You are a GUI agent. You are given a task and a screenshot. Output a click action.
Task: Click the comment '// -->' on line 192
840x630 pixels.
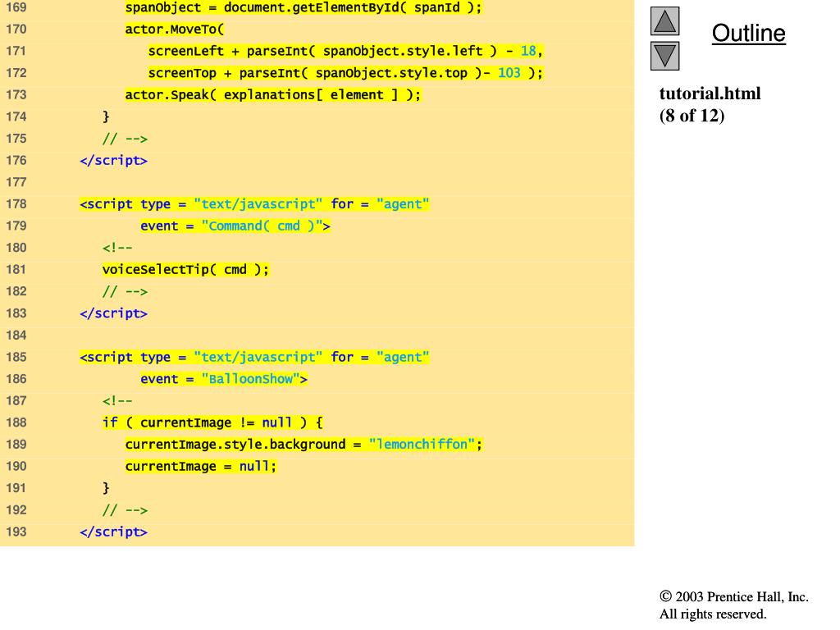coord(125,510)
